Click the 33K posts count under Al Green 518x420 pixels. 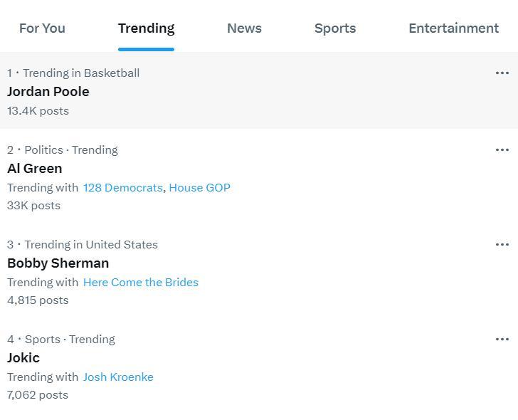point(33,206)
